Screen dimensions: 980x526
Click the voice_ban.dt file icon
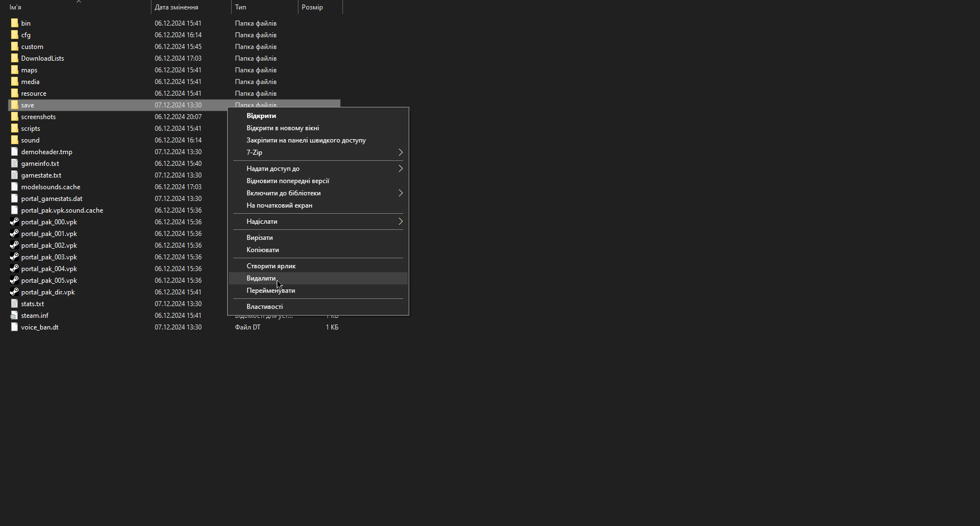[x=14, y=327]
